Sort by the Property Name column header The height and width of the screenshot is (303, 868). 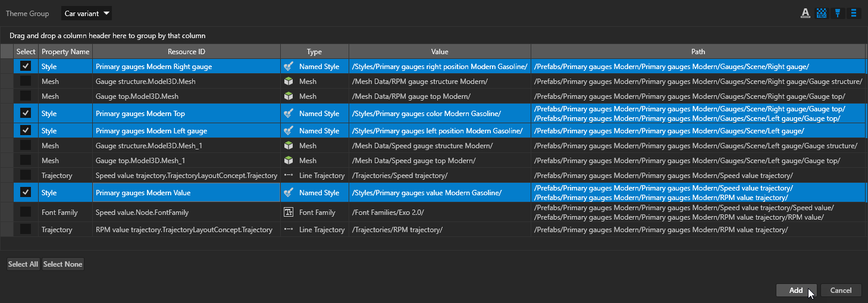click(65, 52)
